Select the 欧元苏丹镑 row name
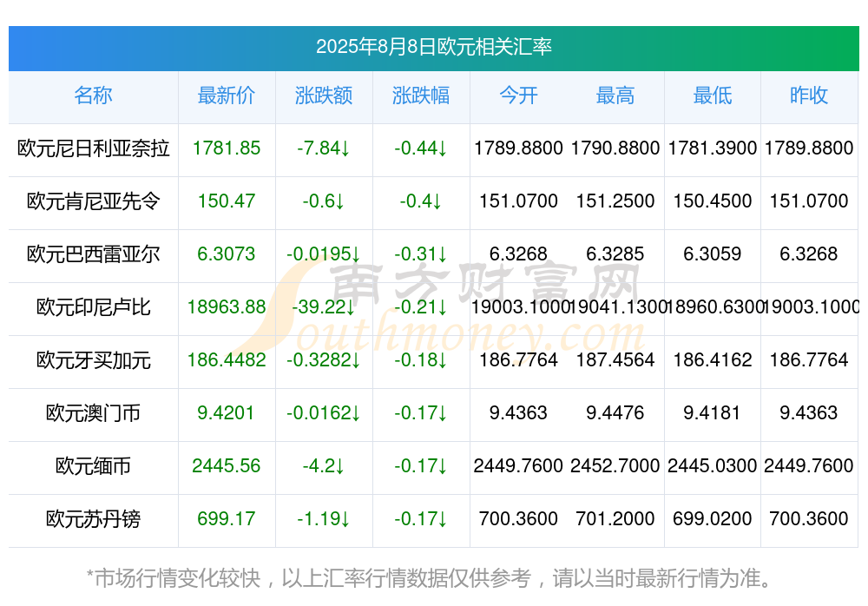The height and width of the screenshot is (606, 868). tap(93, 519)
